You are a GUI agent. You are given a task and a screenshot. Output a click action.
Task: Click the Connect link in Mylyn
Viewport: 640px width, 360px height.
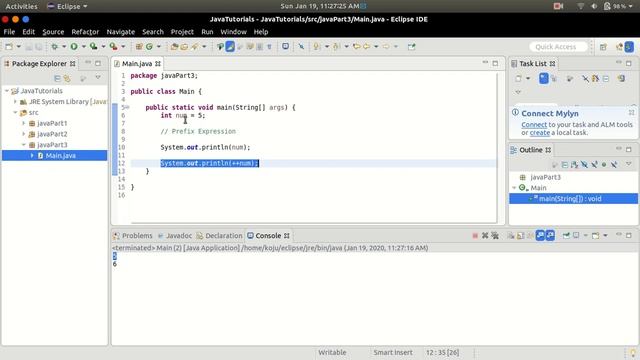point(534,124)
